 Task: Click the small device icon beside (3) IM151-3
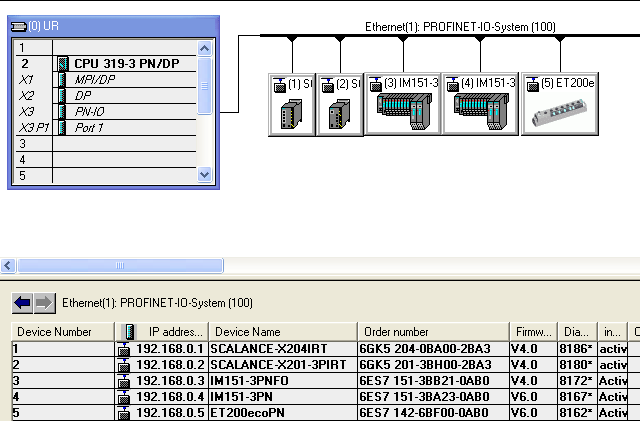coord(376,85)
